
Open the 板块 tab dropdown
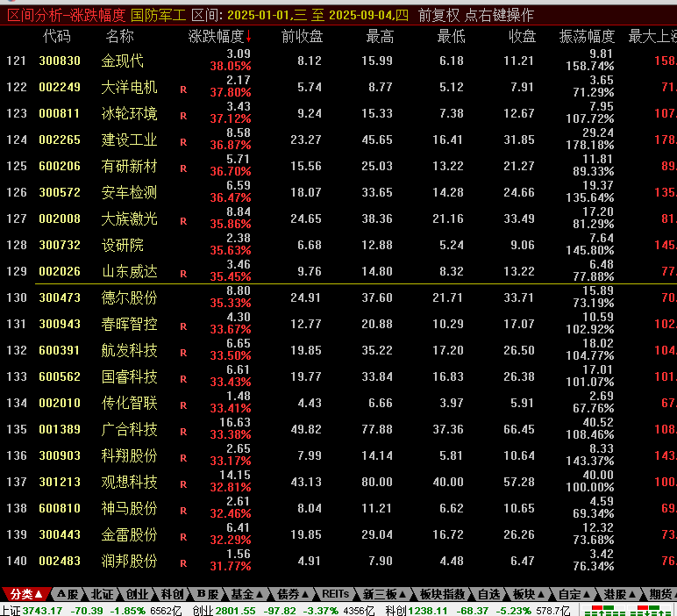529,594
